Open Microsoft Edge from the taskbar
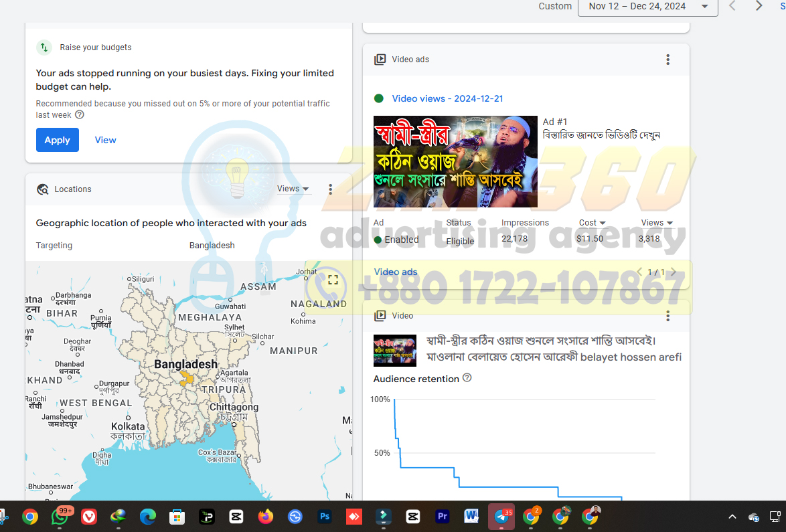This screenshot has width=786, height=532. [x=147, y=517]
